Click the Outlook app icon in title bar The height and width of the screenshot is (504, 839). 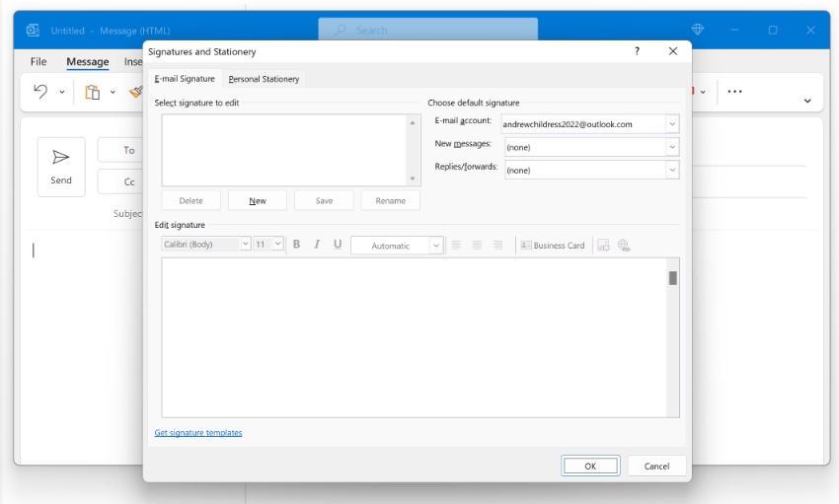point(33,31)
